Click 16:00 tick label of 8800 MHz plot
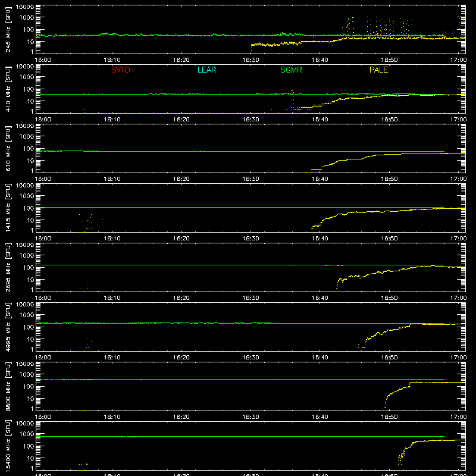Image resolution: width=476 pixels, height=476 pixels. click(x=43, y=417)
